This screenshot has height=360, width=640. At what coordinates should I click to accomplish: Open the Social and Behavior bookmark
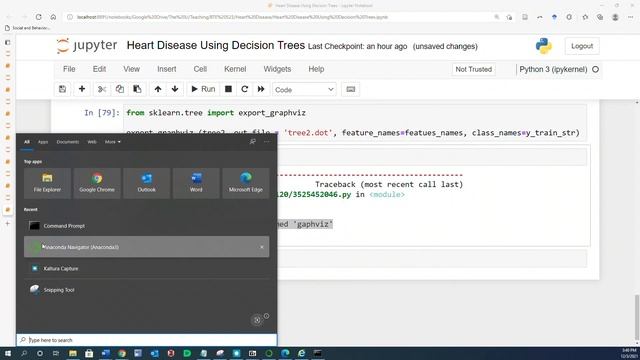point(27,28)
